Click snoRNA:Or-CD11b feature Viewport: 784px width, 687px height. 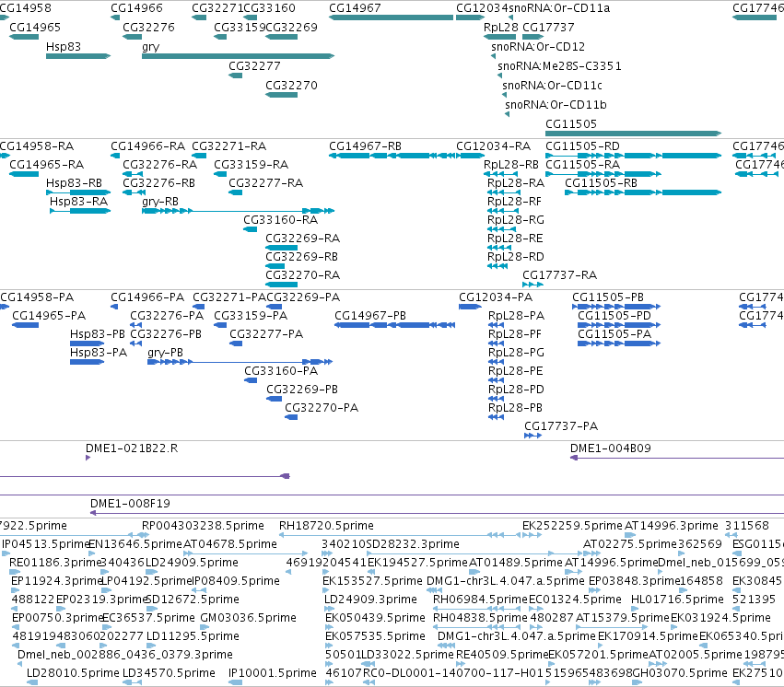coord(507,114)
